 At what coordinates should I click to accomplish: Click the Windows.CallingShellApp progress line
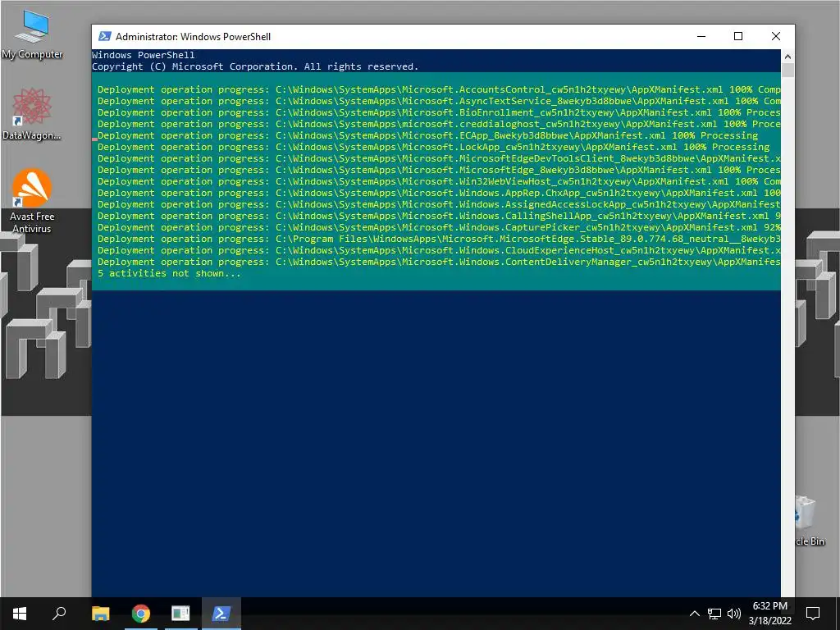[x=439, y=216]
